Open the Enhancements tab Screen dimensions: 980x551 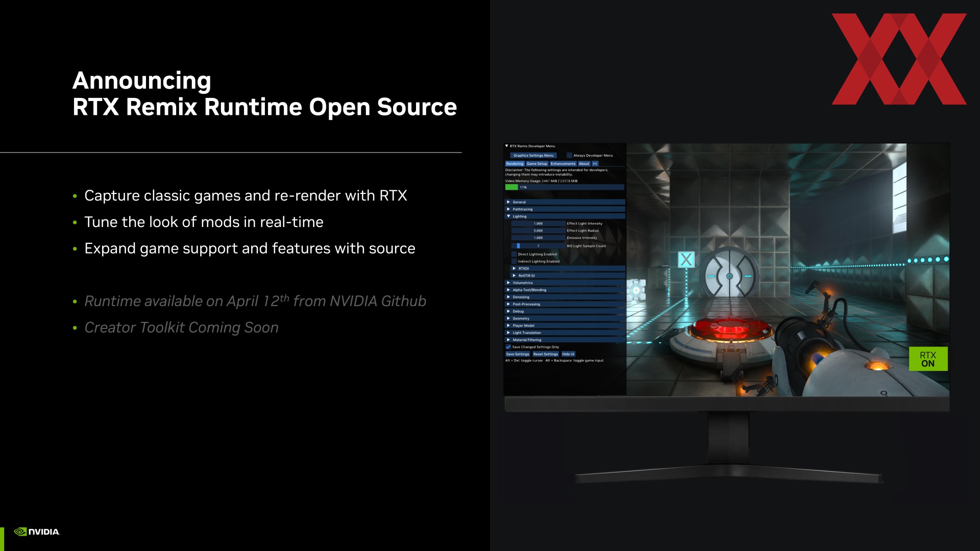563,164
